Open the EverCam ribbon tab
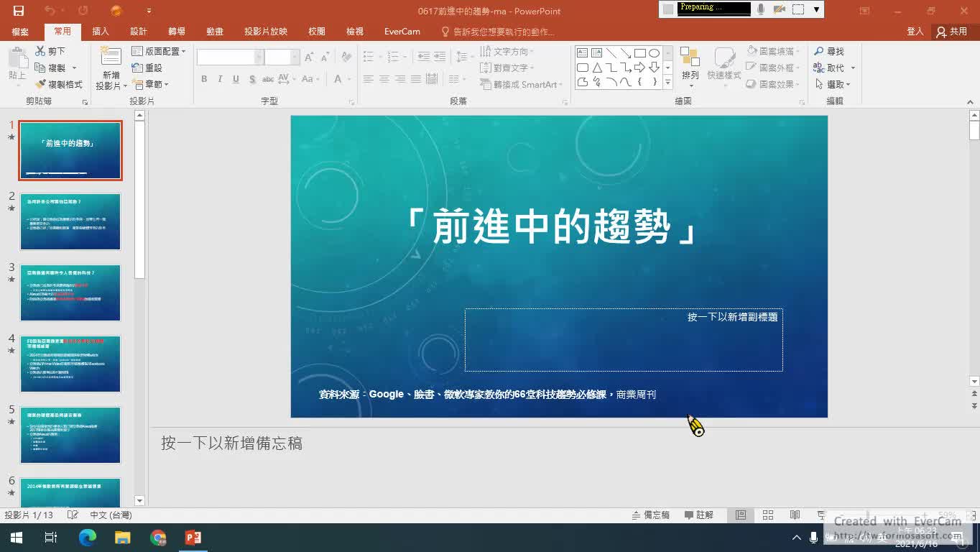Screen dimensions: 980x552 (402, 32)
